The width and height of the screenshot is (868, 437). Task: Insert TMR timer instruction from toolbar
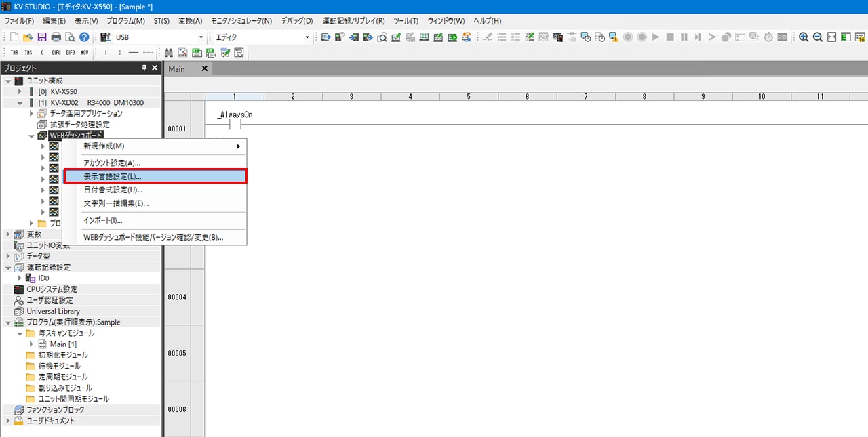click(14, 53)
